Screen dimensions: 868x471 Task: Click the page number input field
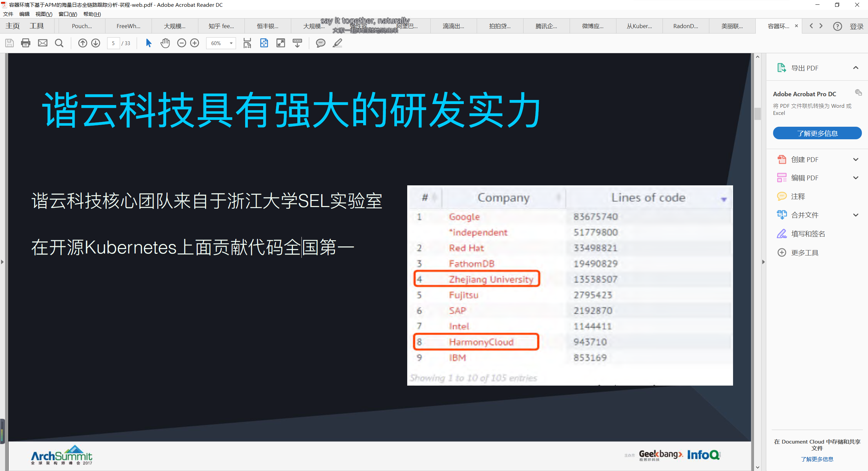[113, 43]
